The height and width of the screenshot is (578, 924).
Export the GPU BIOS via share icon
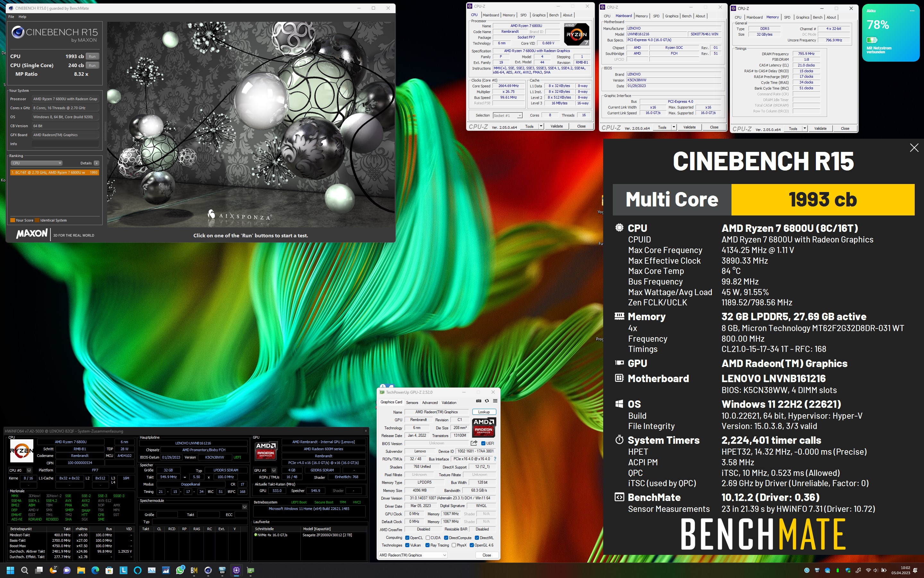pyautogui.click(x=474, y=443)
